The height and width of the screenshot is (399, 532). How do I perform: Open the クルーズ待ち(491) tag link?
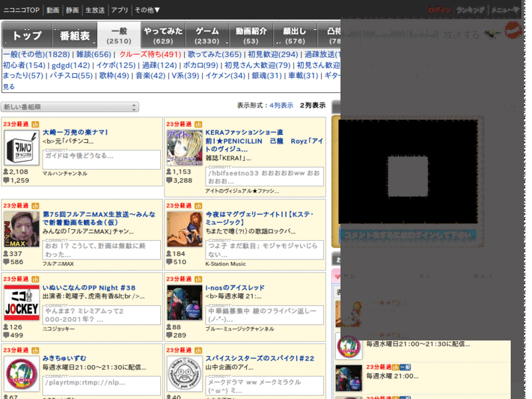pos(150,55)
